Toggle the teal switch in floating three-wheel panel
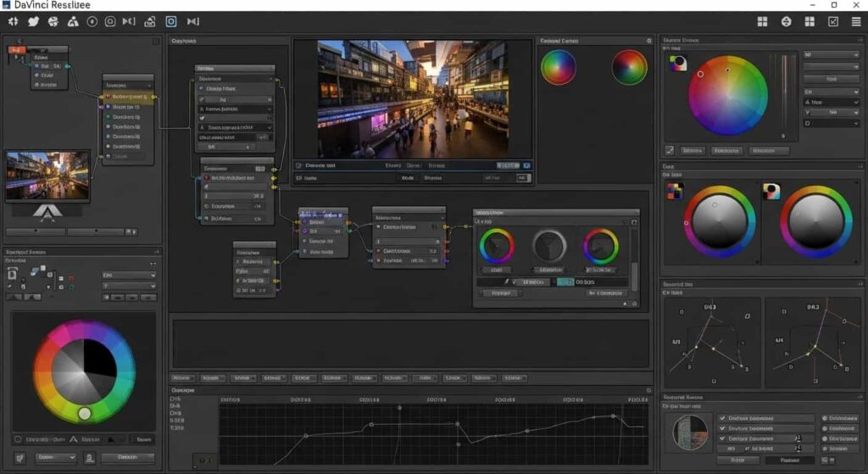The height and width of the screenshot is (474, 868). point(565,282)
